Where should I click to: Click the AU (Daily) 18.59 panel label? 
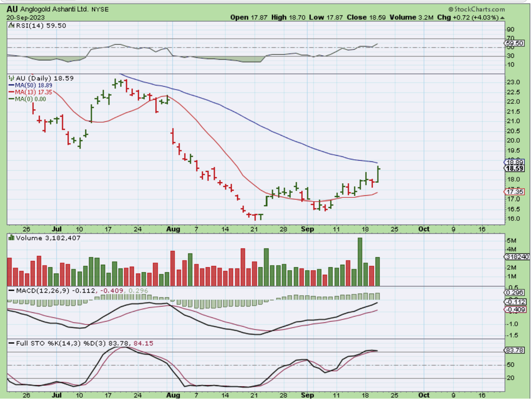coord(45,78)
